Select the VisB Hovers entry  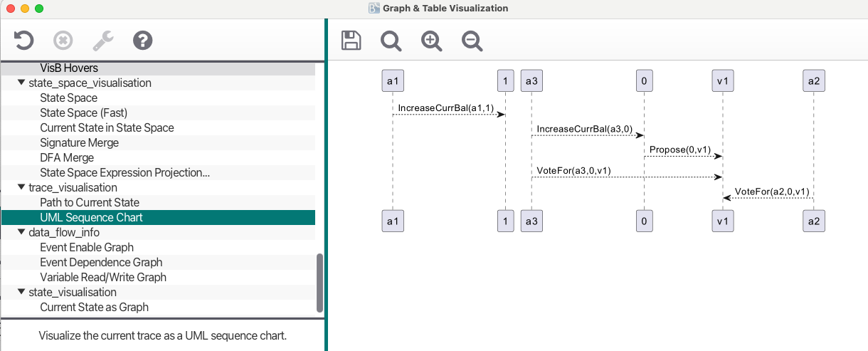[x=69, y=68]
